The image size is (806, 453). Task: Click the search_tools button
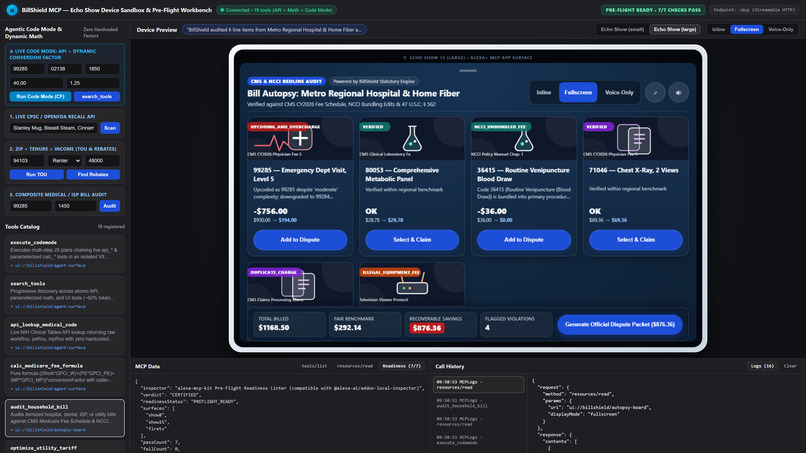click(x=97, y=97)
